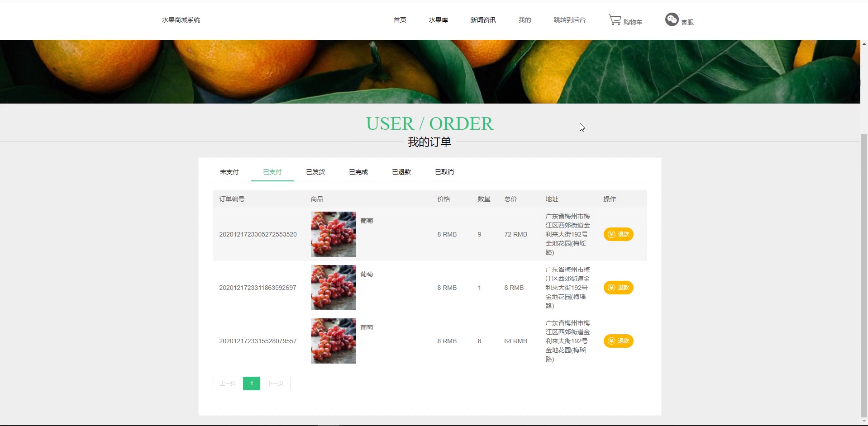Click the 下一页 pagination button
The height and width of the screenshot is (426, 868).
(x=275, y=383)
